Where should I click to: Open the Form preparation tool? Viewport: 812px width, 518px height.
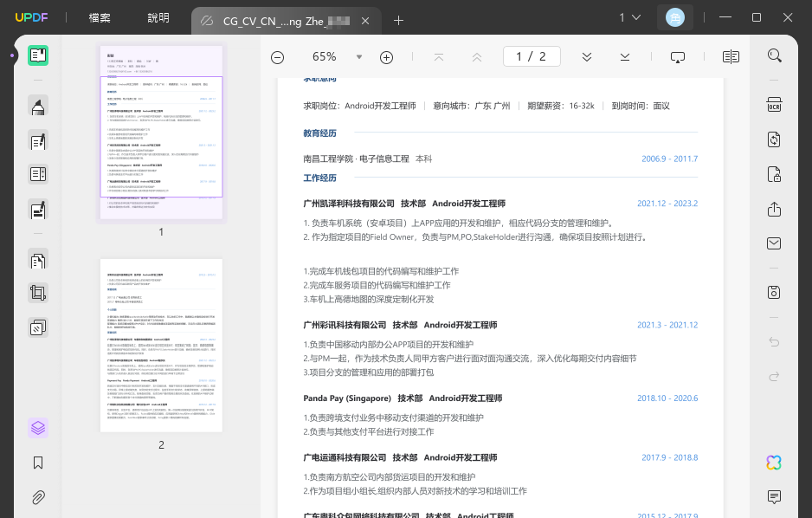[x=38, y=174]
